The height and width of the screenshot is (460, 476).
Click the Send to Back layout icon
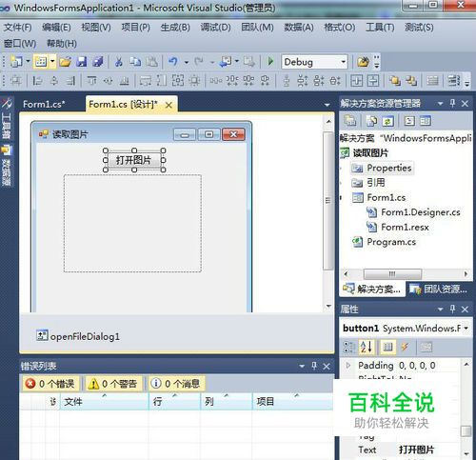(411, 81)
